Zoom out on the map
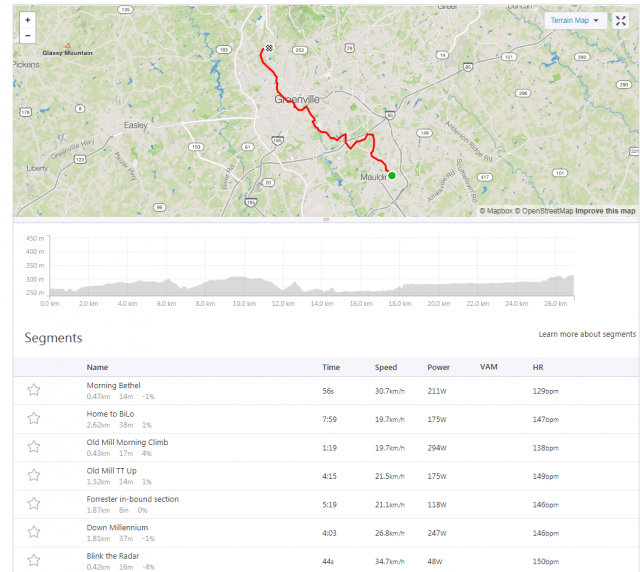 (x=27, y=35)
